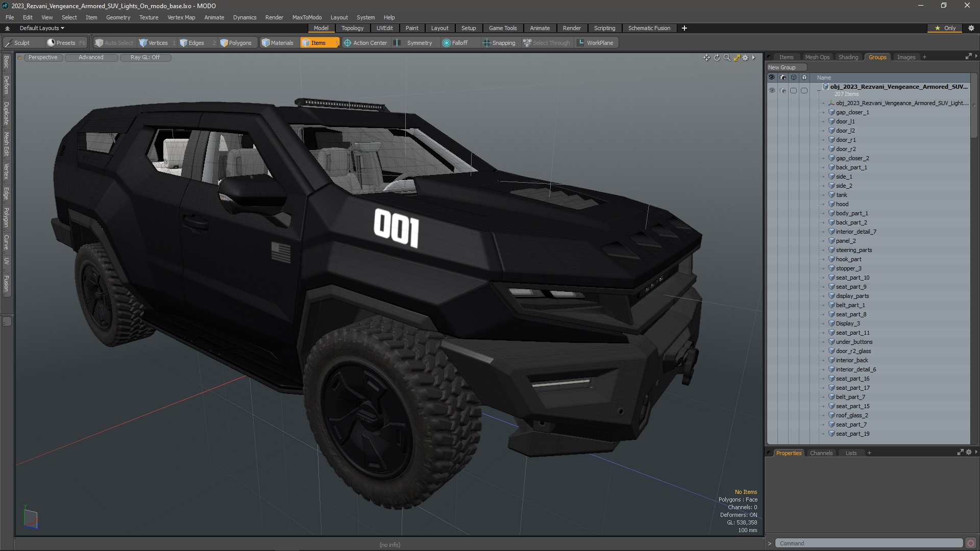Open the Action Center options
The height and width of the screenshot is (551, 980).
(366, 43)
